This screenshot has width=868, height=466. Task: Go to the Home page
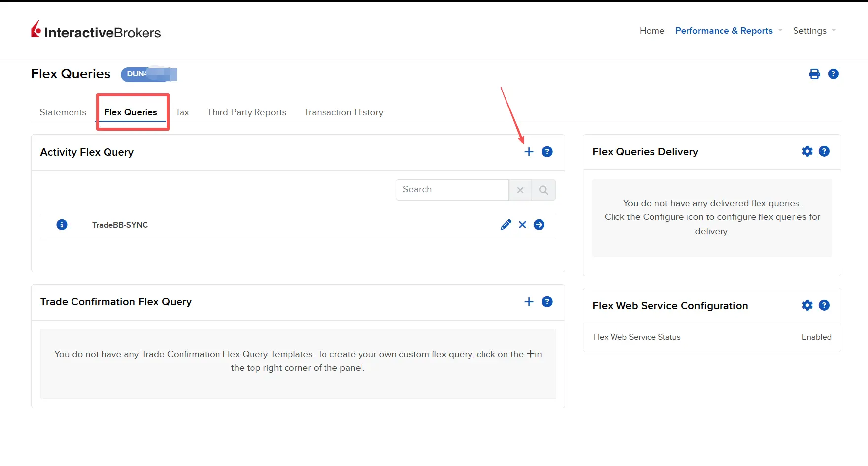tap(651, 31)
